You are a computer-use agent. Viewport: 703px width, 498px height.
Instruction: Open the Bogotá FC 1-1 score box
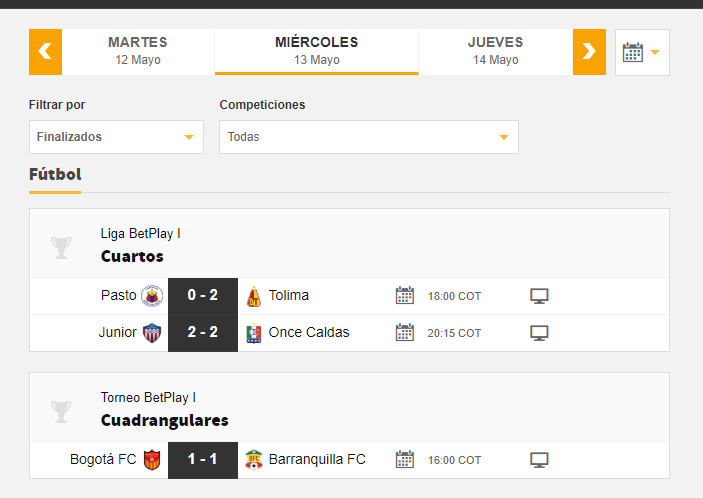point(203,460)
